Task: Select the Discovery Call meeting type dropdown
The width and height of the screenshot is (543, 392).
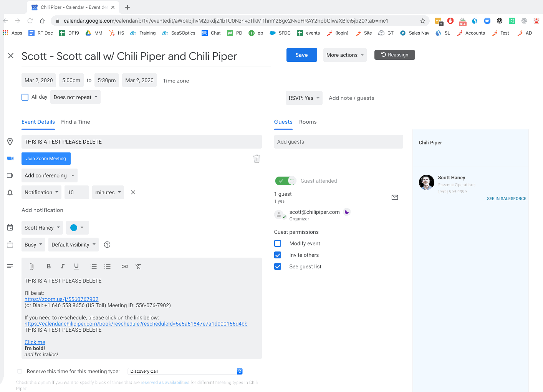Action: coord(185,371)
